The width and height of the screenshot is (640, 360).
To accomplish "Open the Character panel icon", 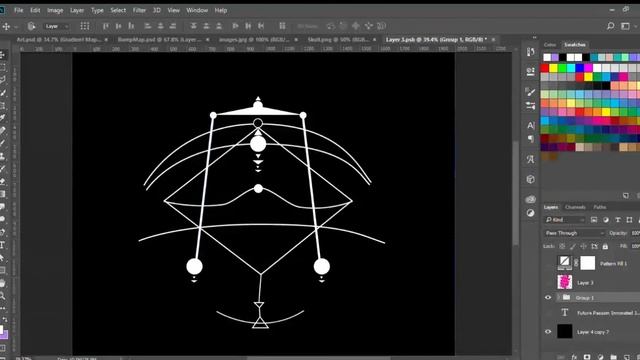I will (x=530, y=125).
